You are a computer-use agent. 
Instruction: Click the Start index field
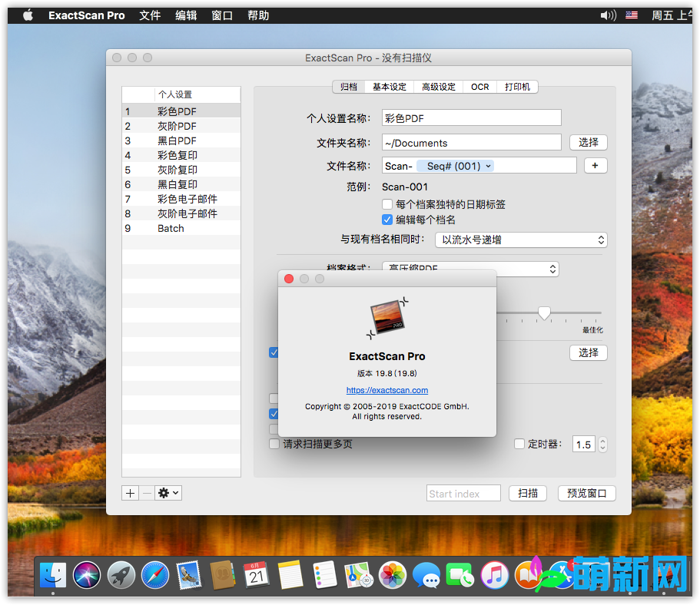click(x=463, y=494)
